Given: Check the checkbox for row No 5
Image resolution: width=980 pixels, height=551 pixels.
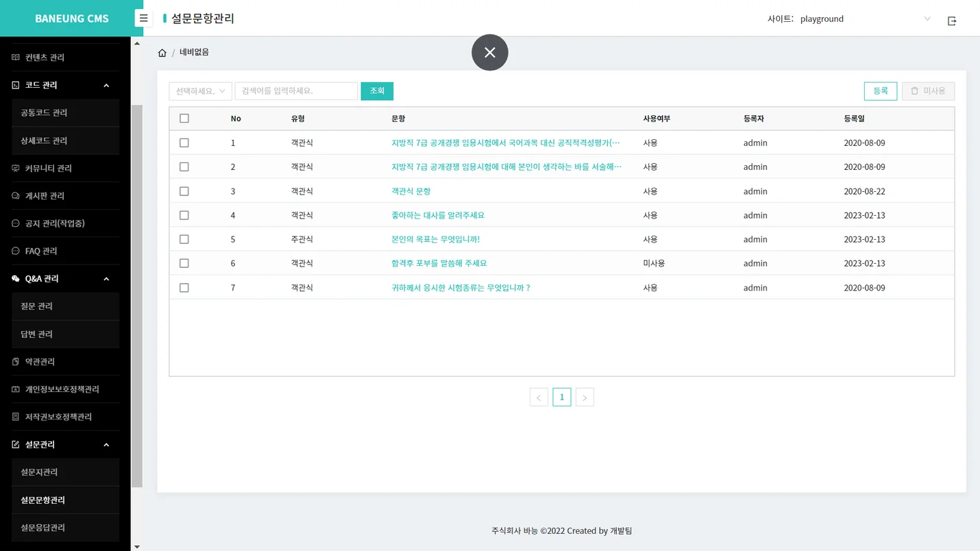Looking at the screenshot, I should 184,239.
